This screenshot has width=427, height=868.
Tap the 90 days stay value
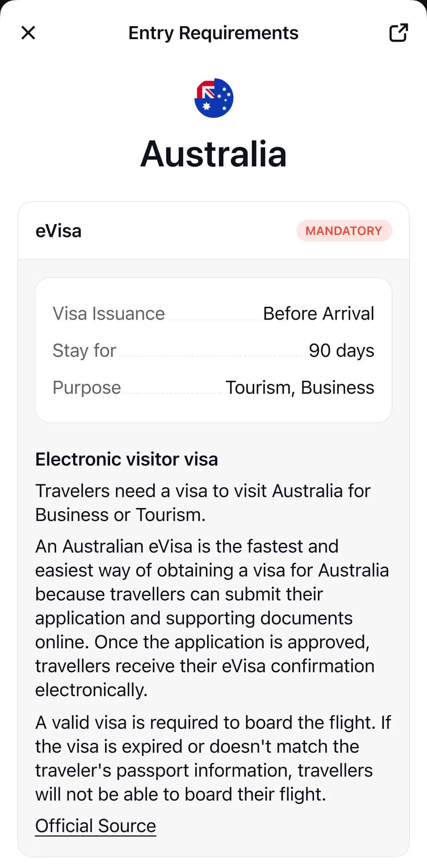[x=341, y=351]
